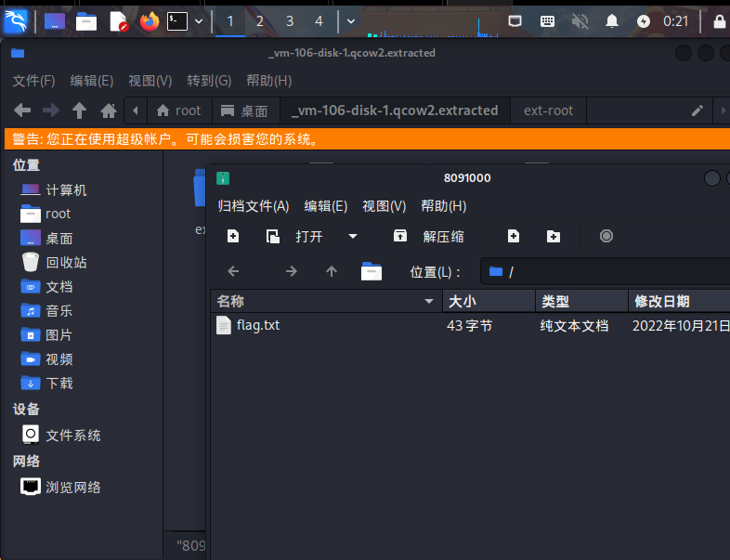
Task: Open the Kali applications menu
Action: (x=16, y=20)
